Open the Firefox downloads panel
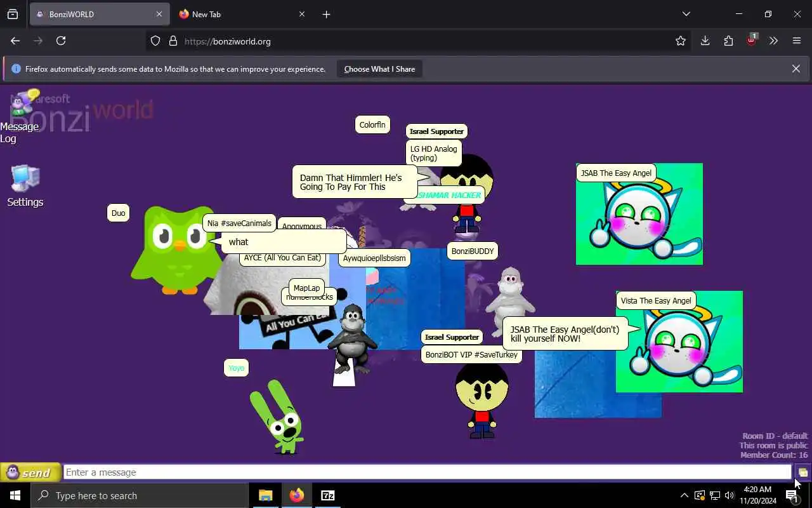Screen dimensions: 812x508 705,41
